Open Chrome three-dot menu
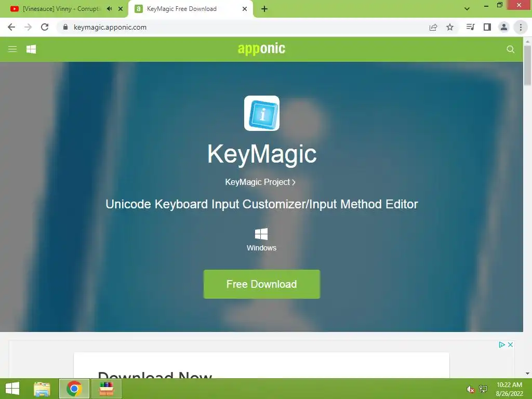 (x=521, y=27)
